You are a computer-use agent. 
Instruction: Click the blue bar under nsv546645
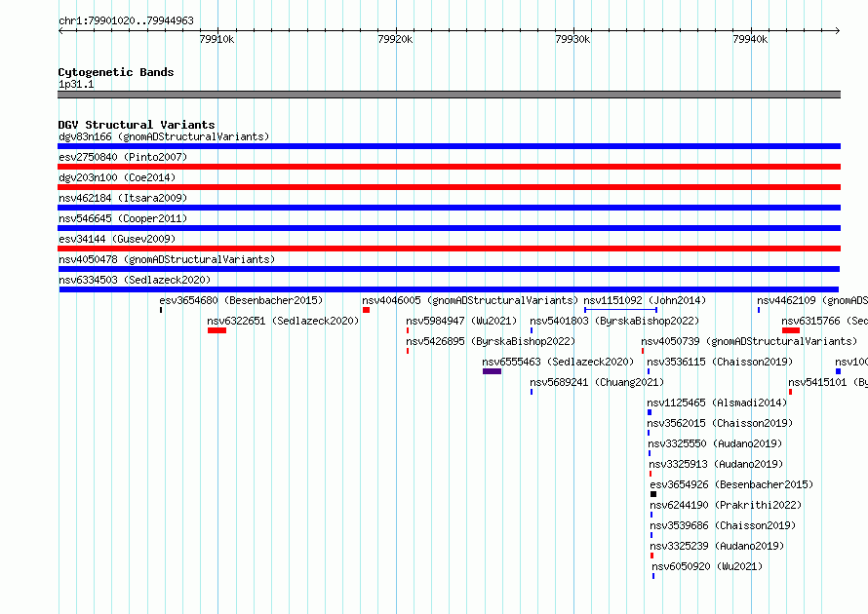tap(449, 228)
